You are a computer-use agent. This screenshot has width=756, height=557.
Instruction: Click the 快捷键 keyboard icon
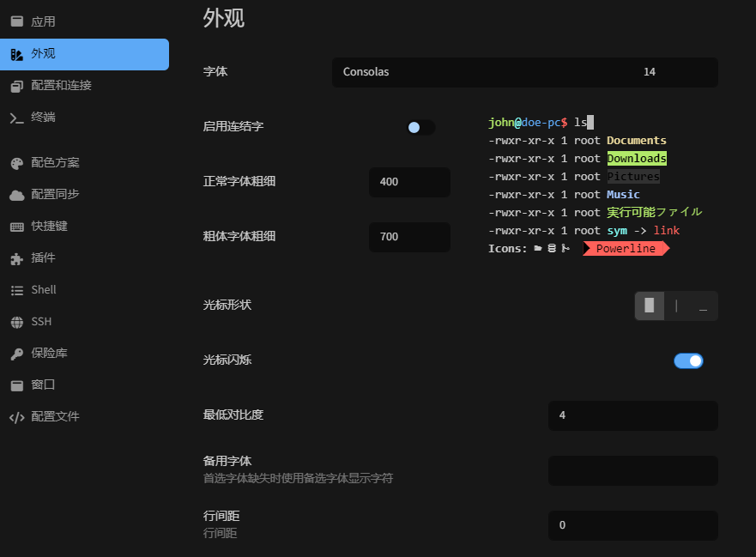(x=16, y=227)
